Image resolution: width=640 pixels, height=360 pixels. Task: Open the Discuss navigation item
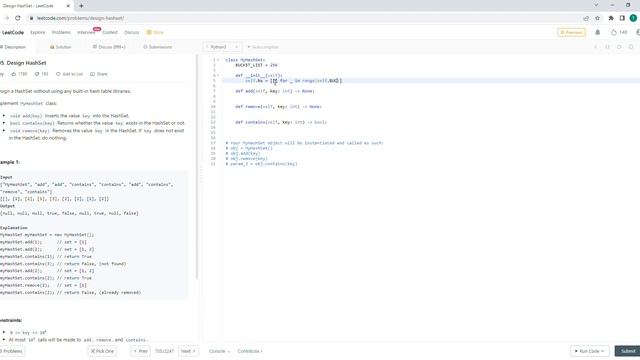point(131,32)
